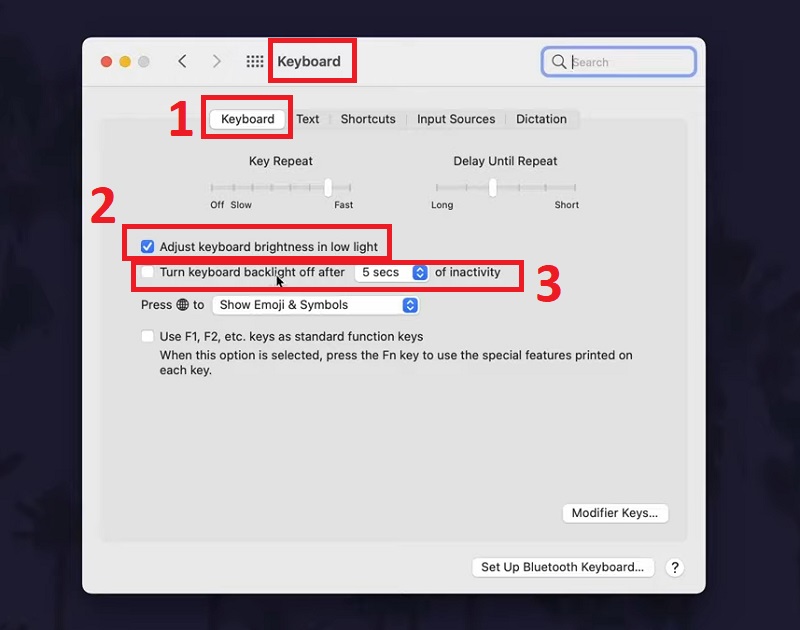Click the forward navigation arrow
Screen dimensions: 800x630
(x=216, y=61)
